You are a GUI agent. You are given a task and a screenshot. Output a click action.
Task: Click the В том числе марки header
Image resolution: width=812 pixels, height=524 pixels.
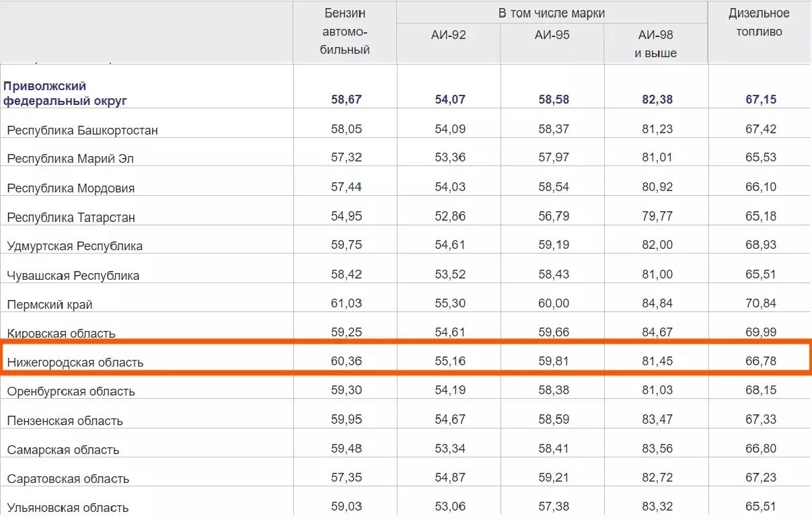pos(551,13)
